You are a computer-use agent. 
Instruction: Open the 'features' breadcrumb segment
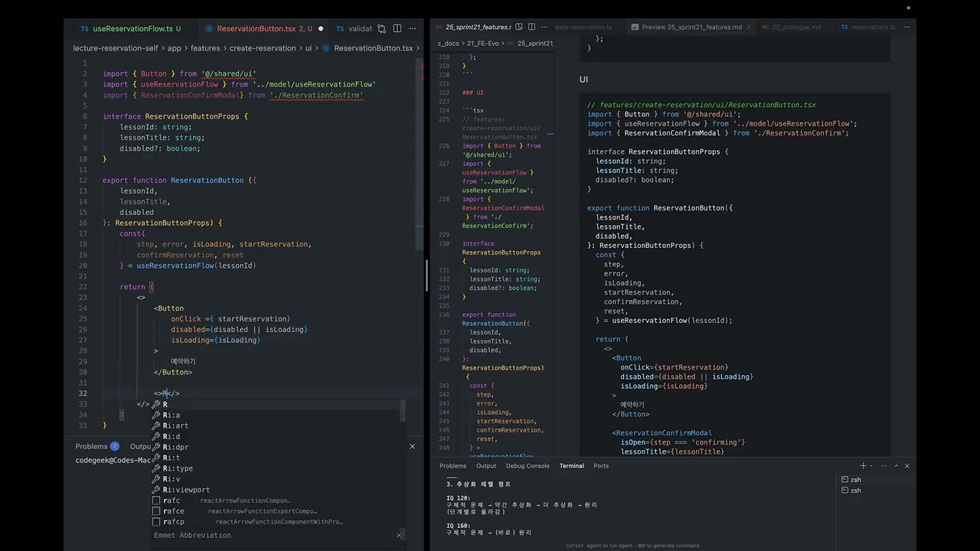pyautogui.click(x=205, y=48)
